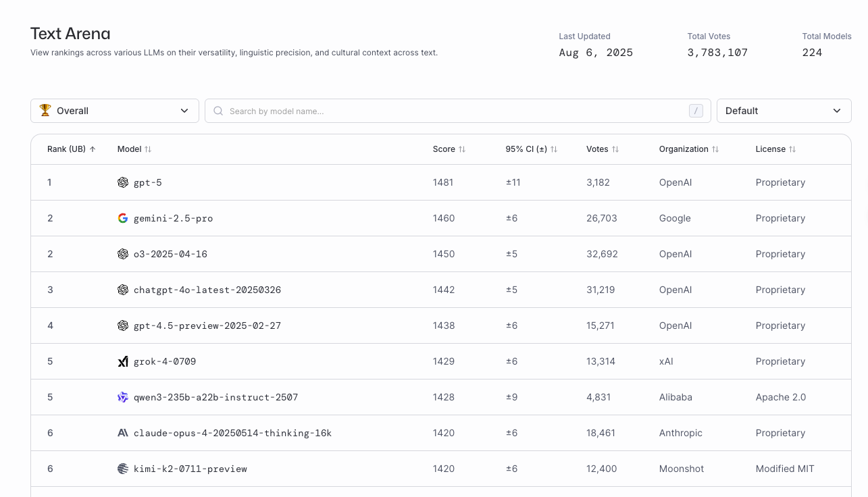The height and width of the screenshot is (497, 868).
Task: Focus the Search by model name field
Action: click(458, 111)
